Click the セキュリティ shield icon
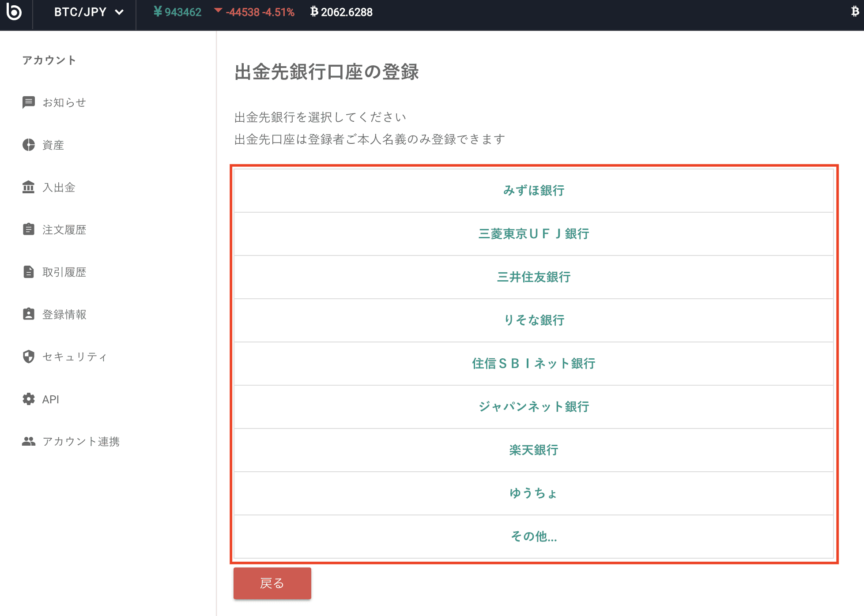 click(x=29, y=357)
